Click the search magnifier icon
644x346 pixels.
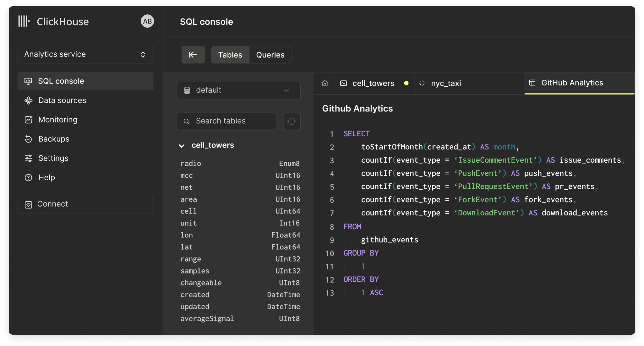tap(187, 121)
